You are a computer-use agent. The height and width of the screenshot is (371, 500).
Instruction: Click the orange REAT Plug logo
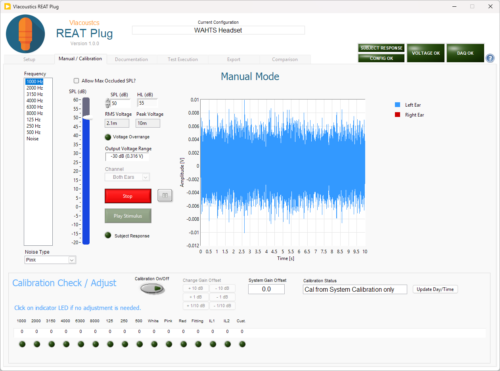(25, 34)
